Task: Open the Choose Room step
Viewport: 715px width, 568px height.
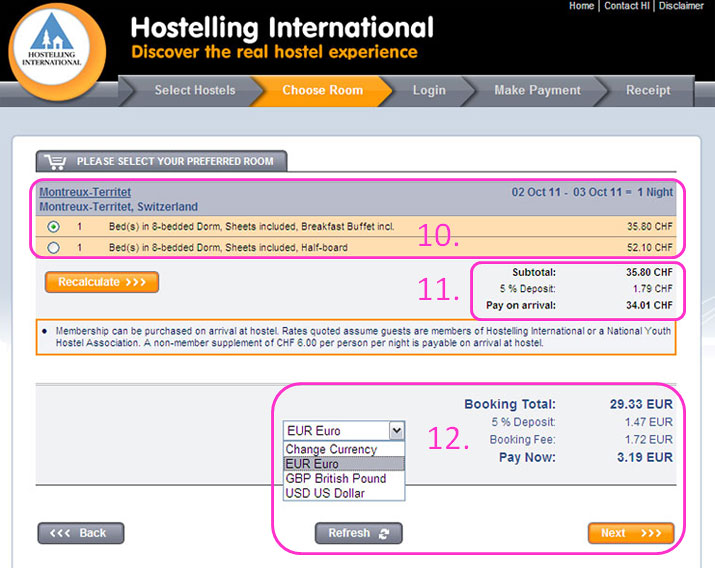Action: pos(322,90)
